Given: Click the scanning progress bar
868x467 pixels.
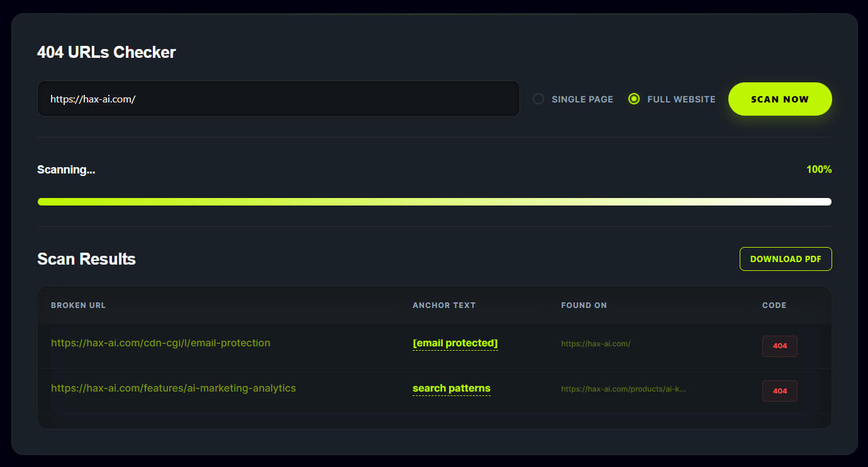Looking at the screenshot, I should [x=435, y=202].
